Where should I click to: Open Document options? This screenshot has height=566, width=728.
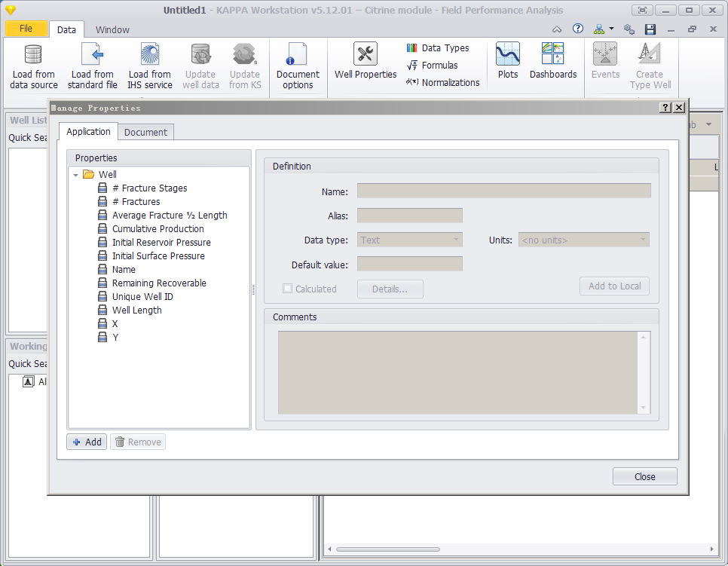click(298, 66)
